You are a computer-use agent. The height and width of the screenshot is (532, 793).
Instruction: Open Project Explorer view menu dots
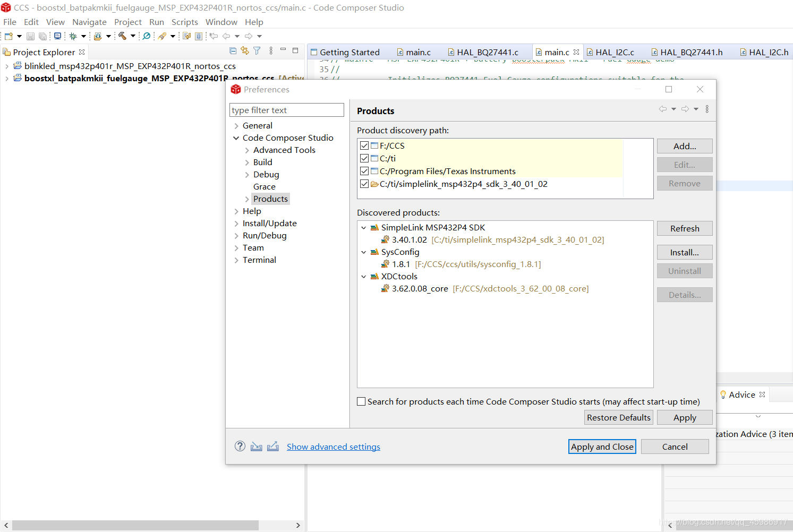pos(271,50)
